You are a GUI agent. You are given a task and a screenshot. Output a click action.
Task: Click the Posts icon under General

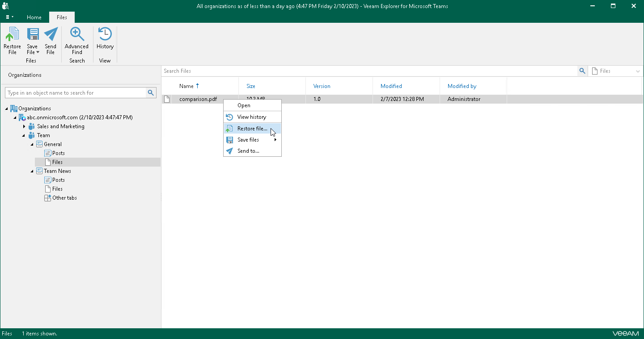tap(48, 153)
